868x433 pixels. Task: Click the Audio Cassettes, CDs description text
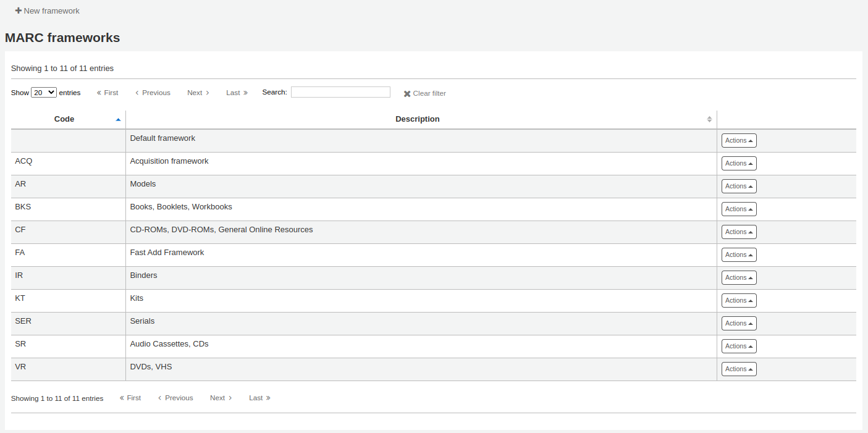pyautogui.click(x=169, y=344)
